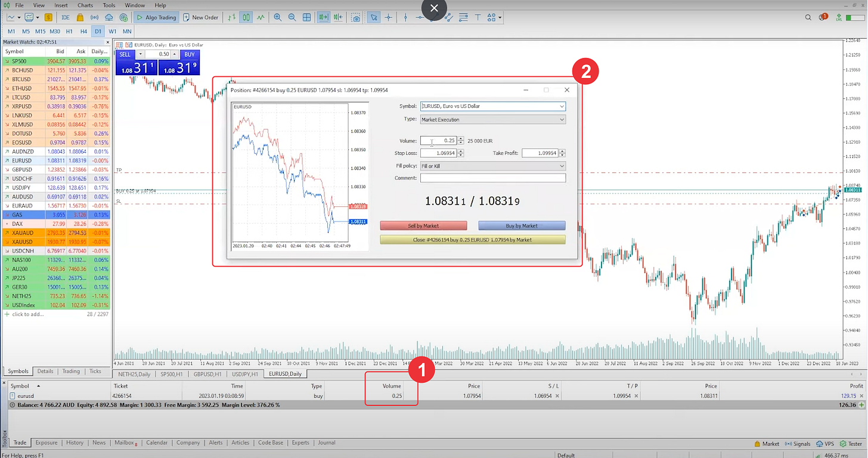Viewport: 868px width, 458px height.
Task: Click the gold dollar icon in toolbar
Action: 48,17
